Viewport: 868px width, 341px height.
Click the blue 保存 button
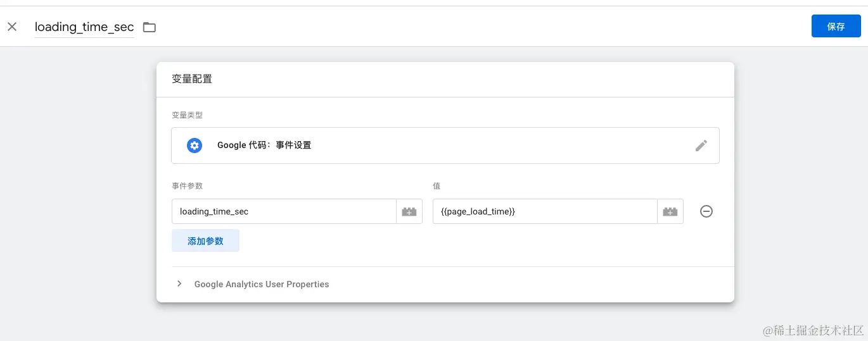click(836, 27)
